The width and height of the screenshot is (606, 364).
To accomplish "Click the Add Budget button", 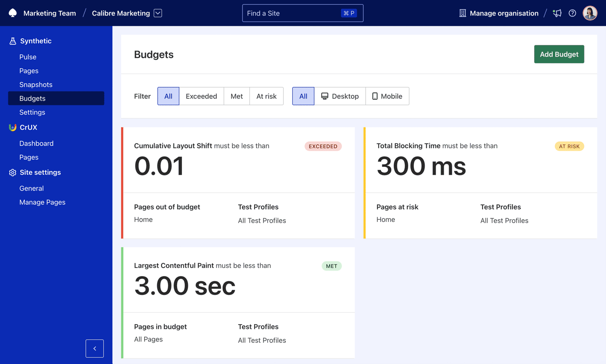I will pos(559,54).
